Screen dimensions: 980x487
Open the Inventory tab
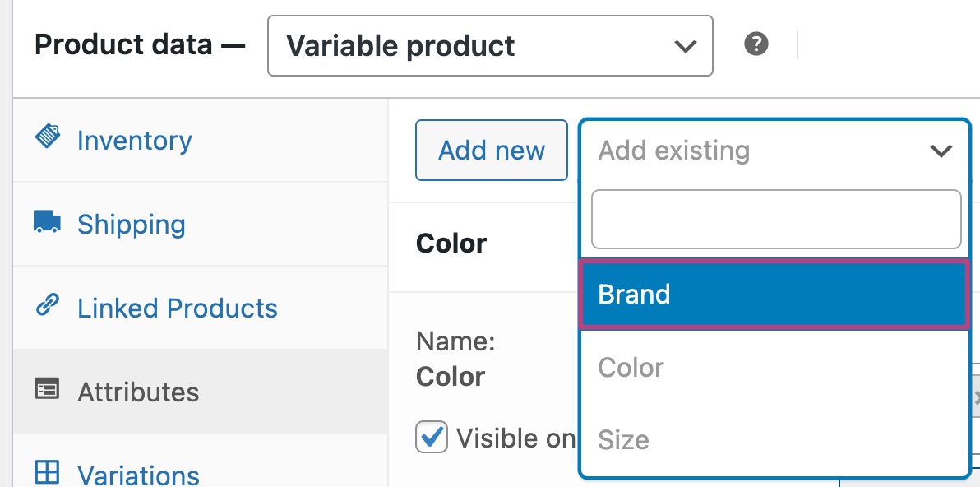point(134,141)
